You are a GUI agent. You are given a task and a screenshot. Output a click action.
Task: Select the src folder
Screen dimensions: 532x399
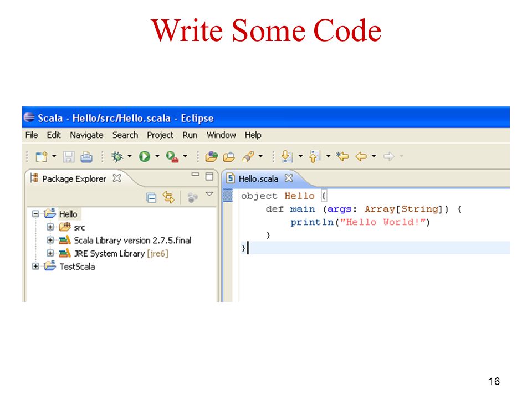79,227
